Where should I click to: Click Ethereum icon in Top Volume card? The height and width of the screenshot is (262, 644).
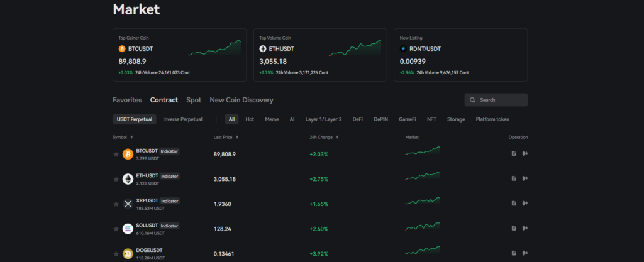263,49
